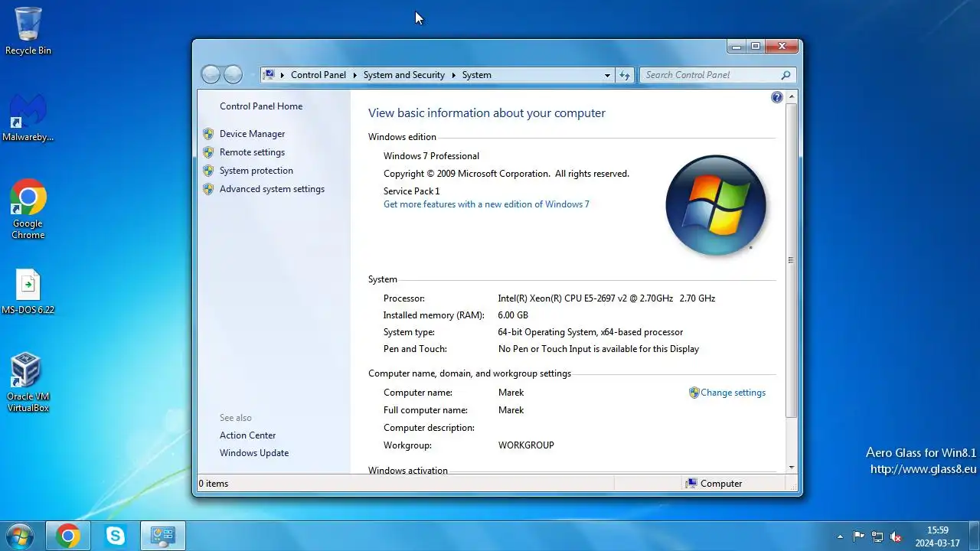Launch the Oracle VM VirtualBox desktop shortcut
This screenshot has width=980, height=551.
(28, 383)
